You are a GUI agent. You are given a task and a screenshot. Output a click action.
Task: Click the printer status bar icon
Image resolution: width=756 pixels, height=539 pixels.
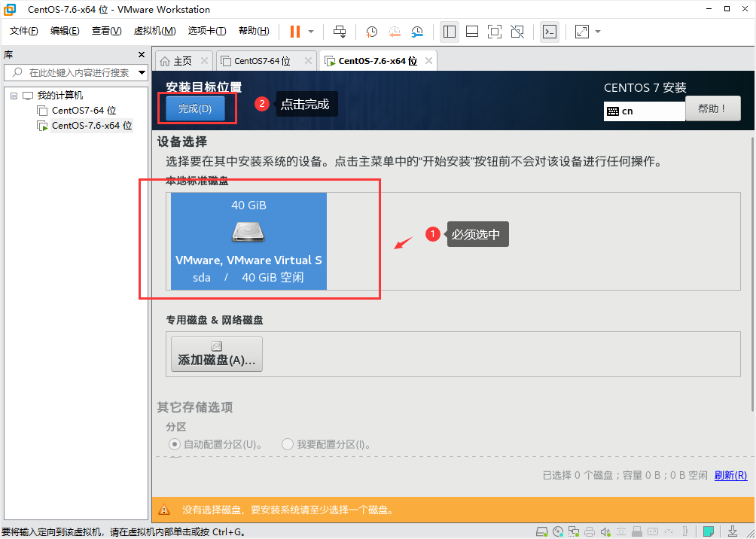tap(589, 531)
